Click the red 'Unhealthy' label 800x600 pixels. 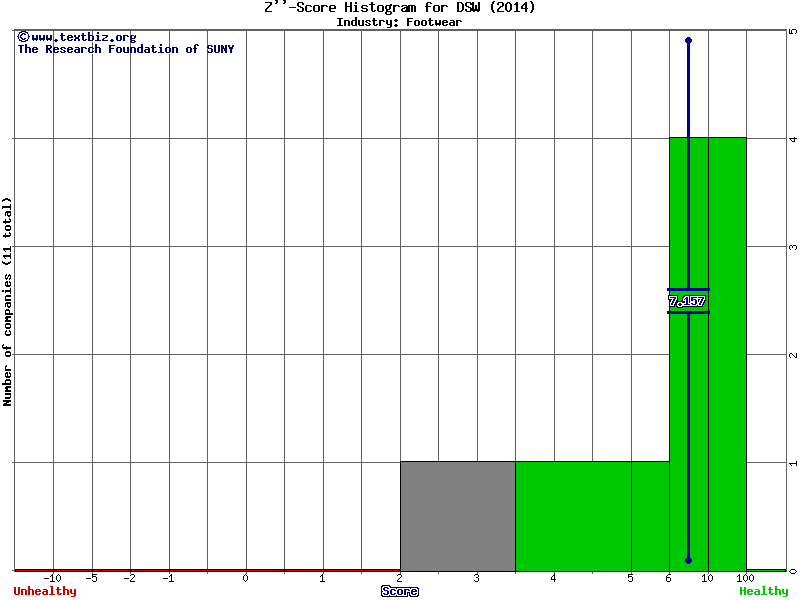coord(45,591)
